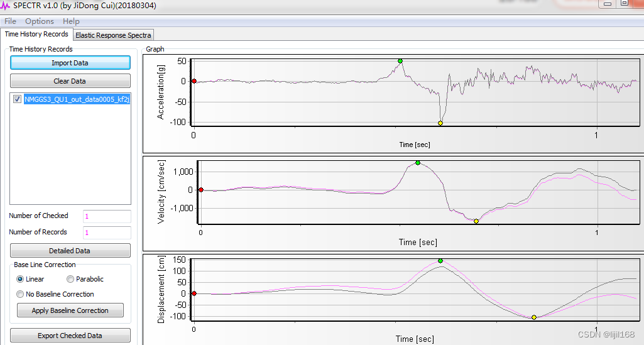644x345 pixels.
Task: Click the Number of Checked field
Action: pos(106,216)
